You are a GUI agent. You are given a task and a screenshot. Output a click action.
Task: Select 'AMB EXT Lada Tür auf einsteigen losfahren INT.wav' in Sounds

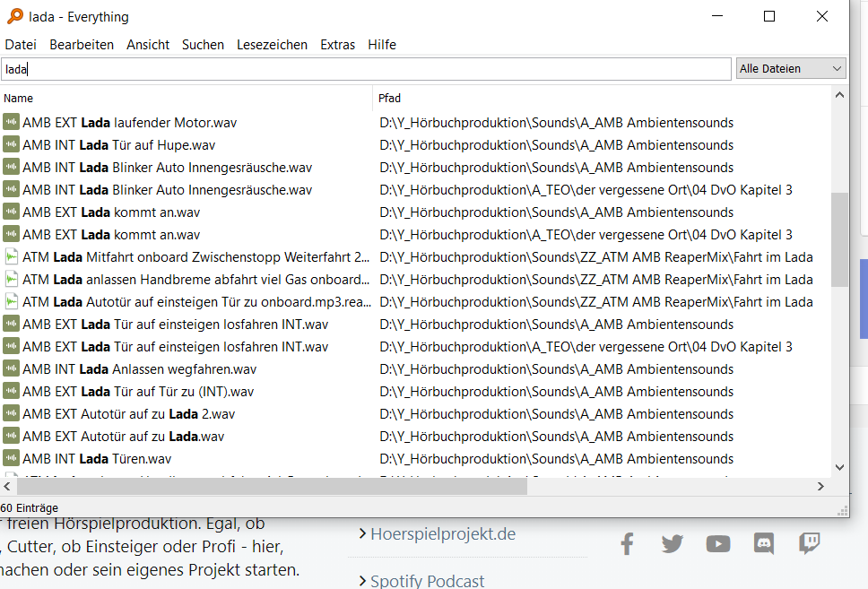pyautogui.click(x=176, y=325)
